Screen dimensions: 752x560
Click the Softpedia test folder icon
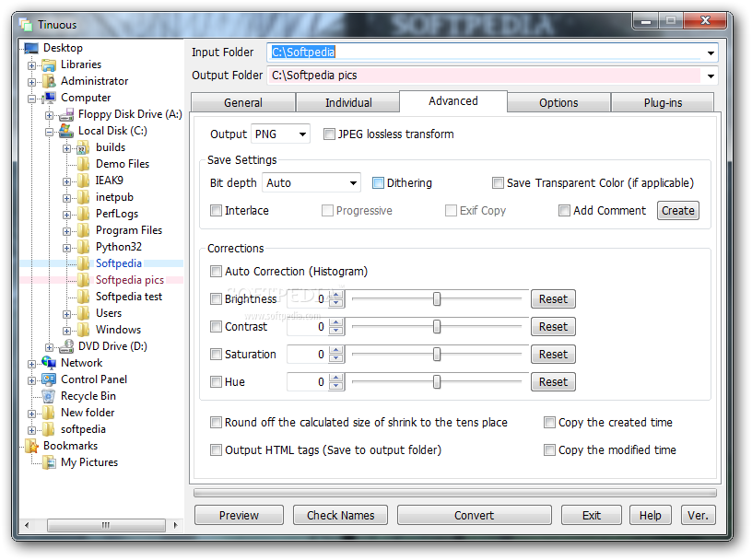(83, 297)
